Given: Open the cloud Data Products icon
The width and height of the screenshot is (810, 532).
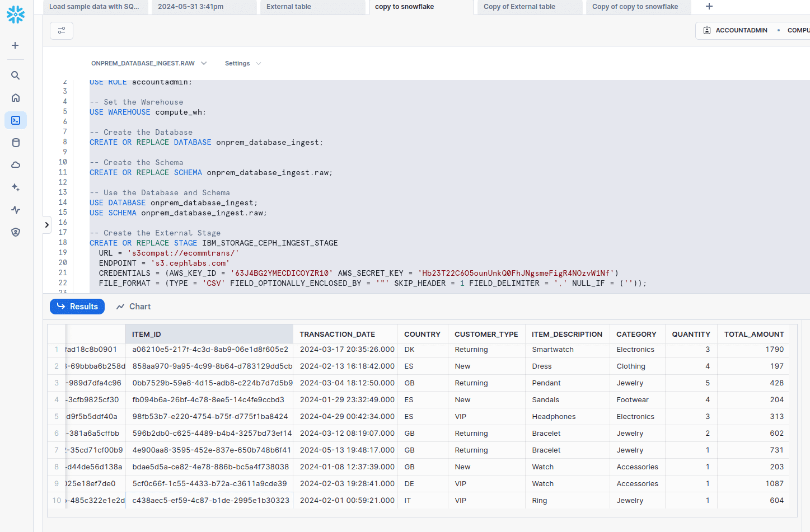Looking at the screenshot, I should tap(16, 165).
